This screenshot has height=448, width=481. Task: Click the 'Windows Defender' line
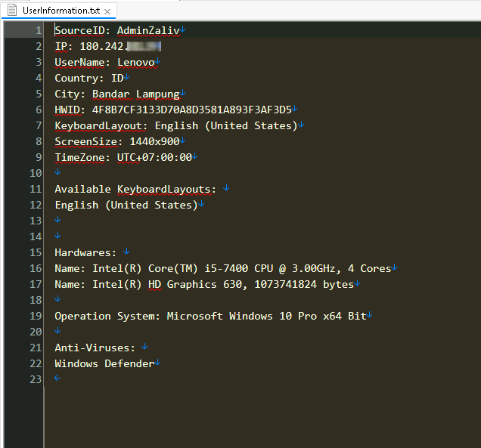(104, 363)
